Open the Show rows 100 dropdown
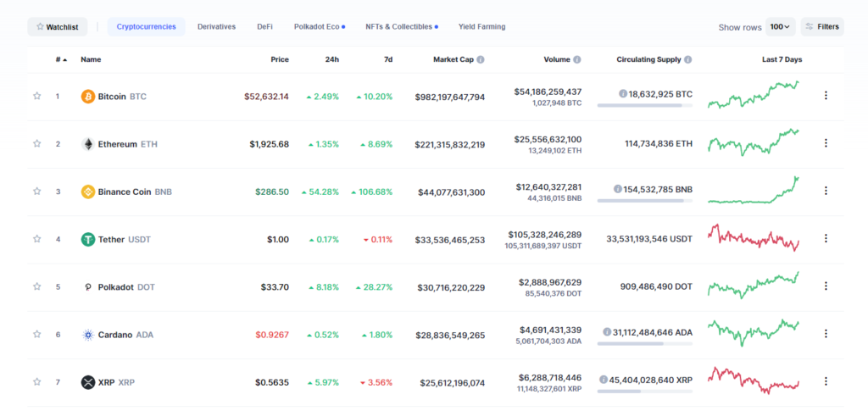The image size is (868, 411). (x=781, y=26)
